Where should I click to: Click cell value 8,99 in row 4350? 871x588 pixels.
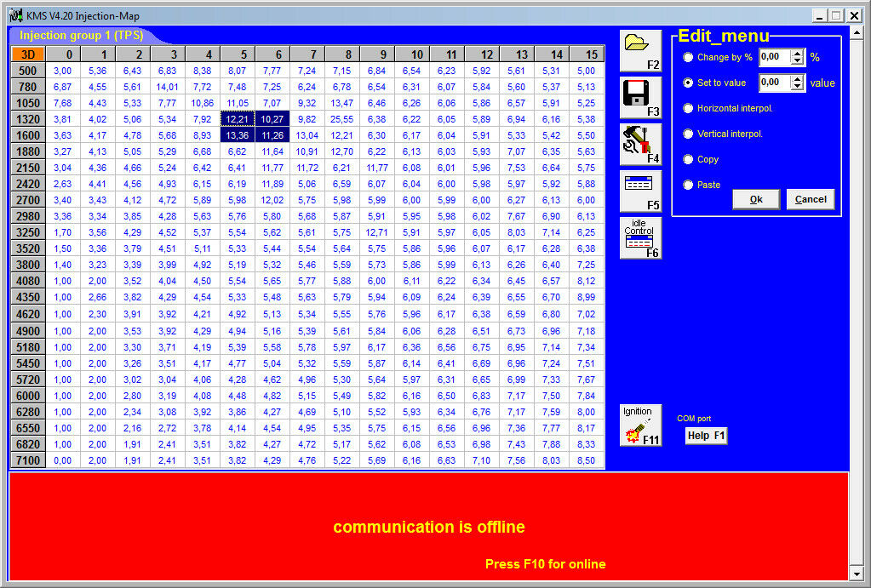587,297
